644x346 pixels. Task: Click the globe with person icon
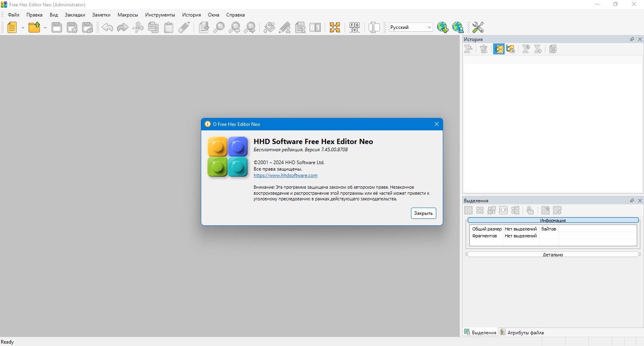click(x=458, y=27)
